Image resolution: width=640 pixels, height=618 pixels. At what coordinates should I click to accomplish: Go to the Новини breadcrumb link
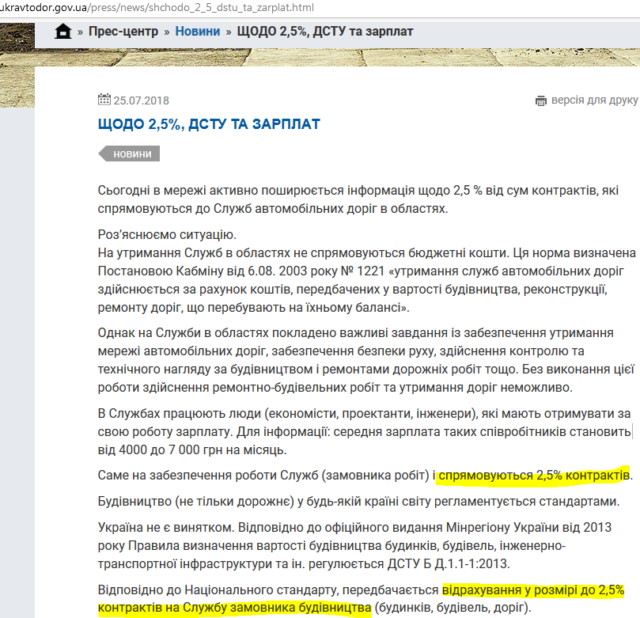pos(198,32)
